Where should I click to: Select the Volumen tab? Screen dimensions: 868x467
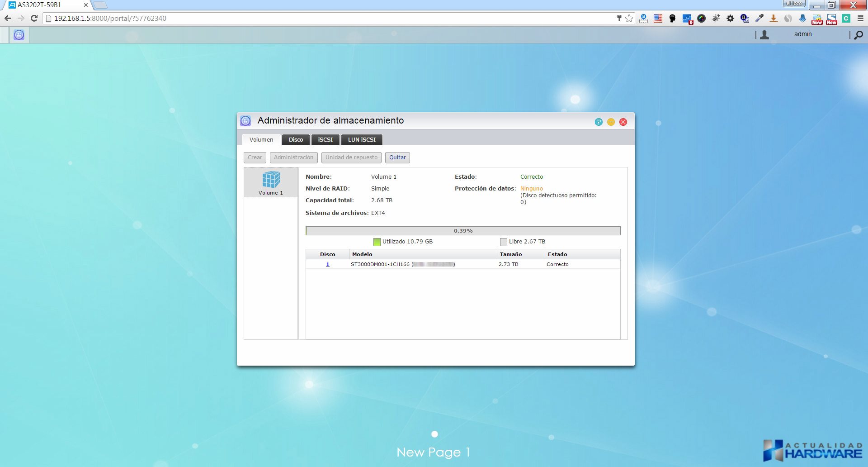click(x=261, y=140)
